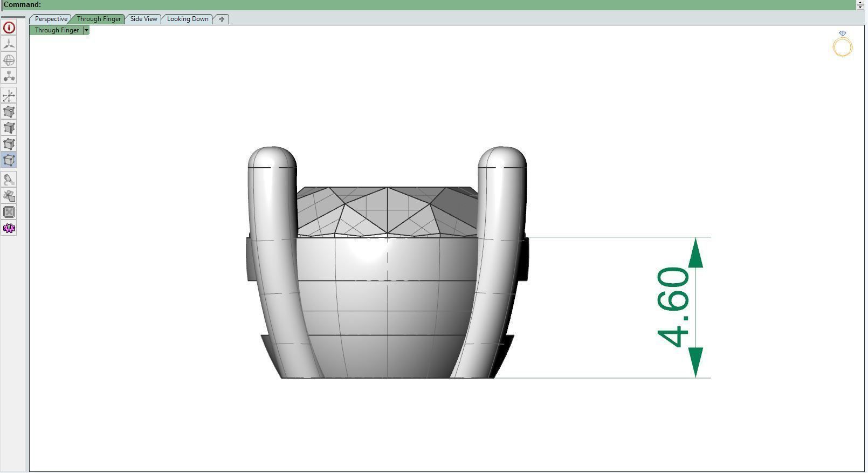This screenshot has width=868, height=473.
Task: Click the material swatches icon
Action: [9, 196]
